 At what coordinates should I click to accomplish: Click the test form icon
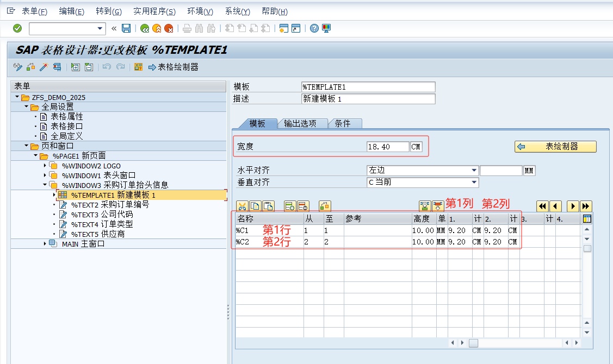pyautogui.click(x=57, y=67)
